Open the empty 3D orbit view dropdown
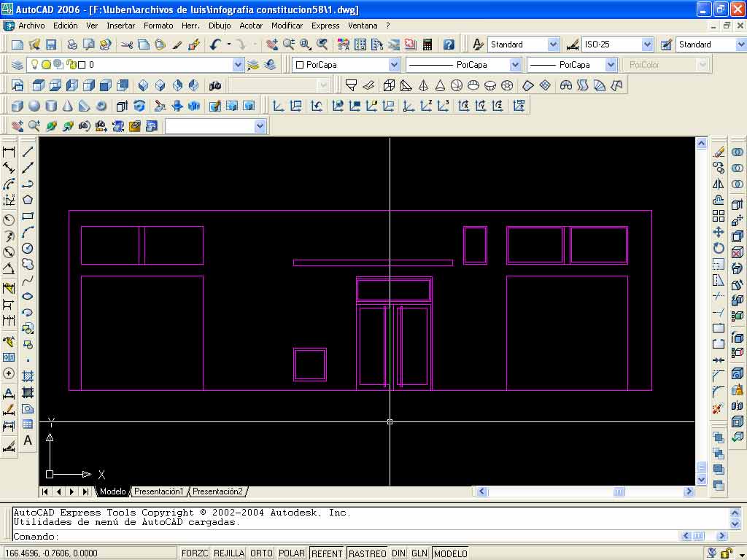 click(260, 126)
